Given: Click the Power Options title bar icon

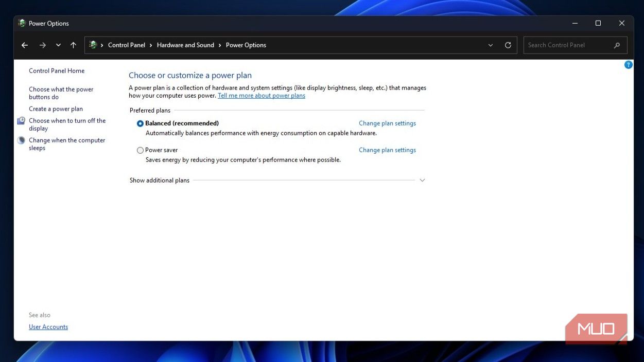Looking at the screenshot, I should pyautogui.click(x=22, y=23).
